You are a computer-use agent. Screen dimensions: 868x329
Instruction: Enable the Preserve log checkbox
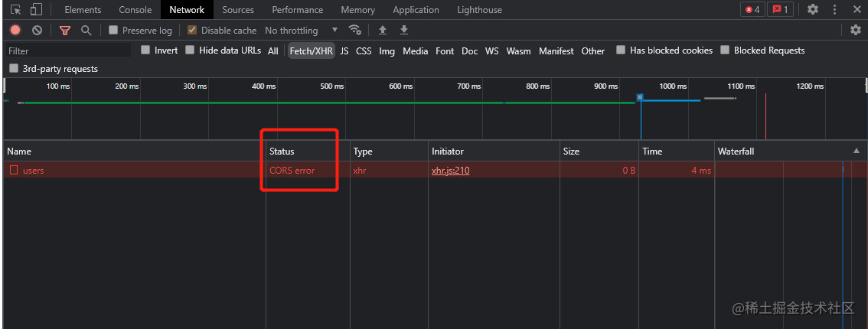coord(113,31)
